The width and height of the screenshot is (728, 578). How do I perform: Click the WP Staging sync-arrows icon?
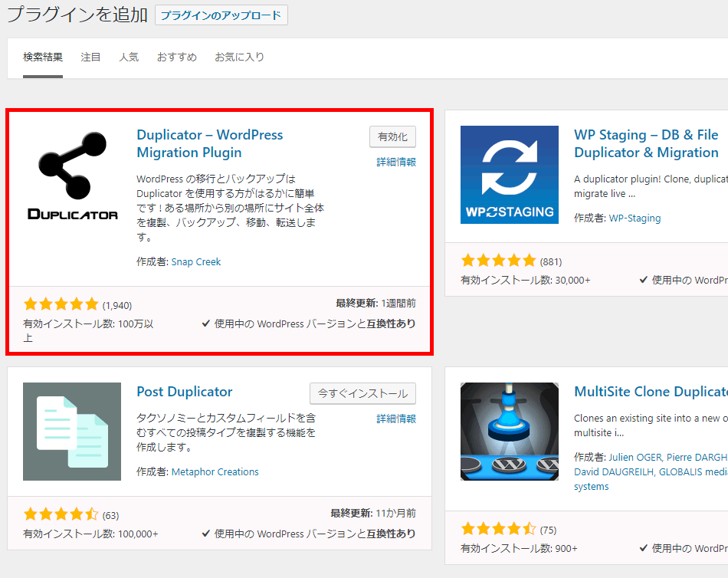coord(510,175)
